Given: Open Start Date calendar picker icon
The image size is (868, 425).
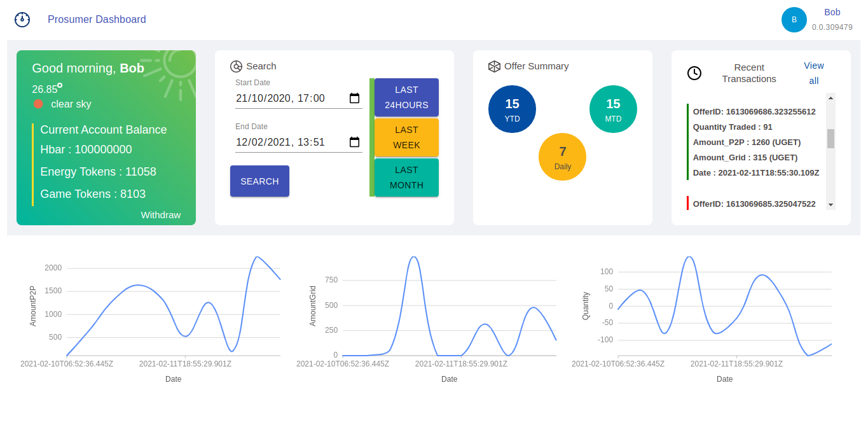Looking at the screenshot, I should (355, 99).
